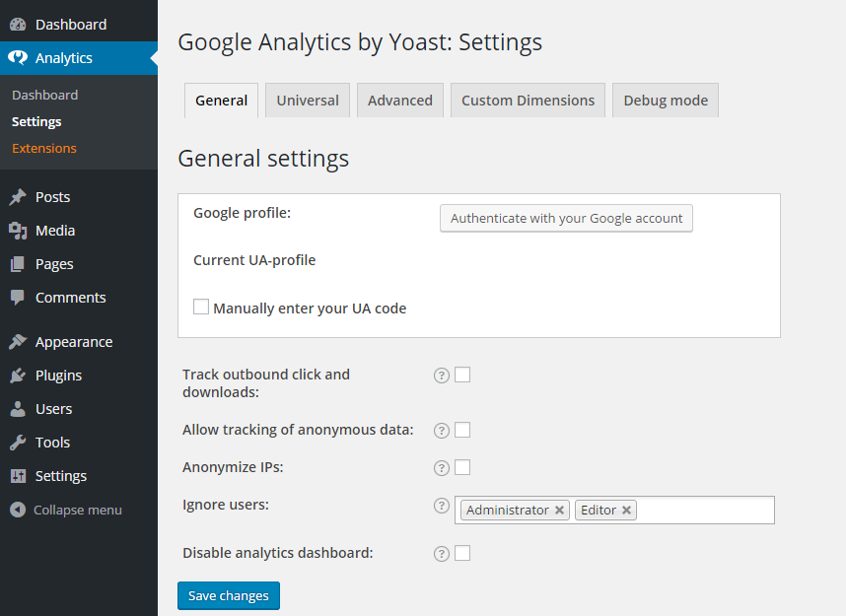Toggle Track outbound click and downloads checkbox

coord(462,375)
